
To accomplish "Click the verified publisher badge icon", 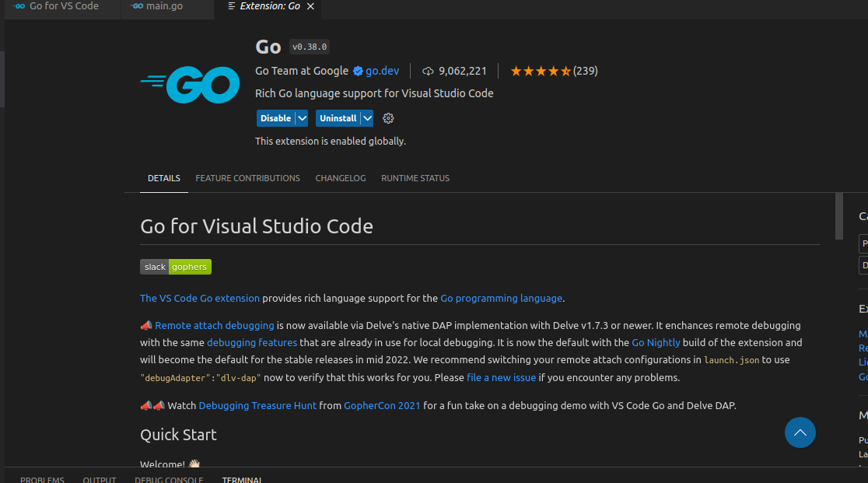I will [x=358, y=71].
